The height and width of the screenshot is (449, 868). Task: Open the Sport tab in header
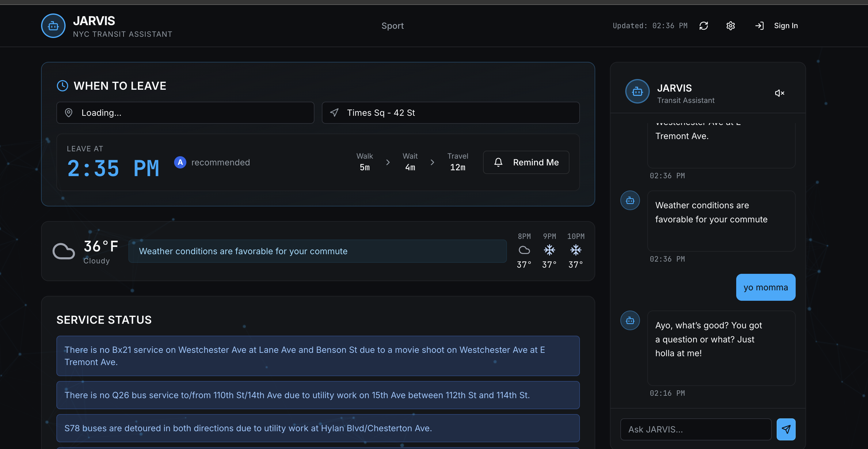[392, 26]
